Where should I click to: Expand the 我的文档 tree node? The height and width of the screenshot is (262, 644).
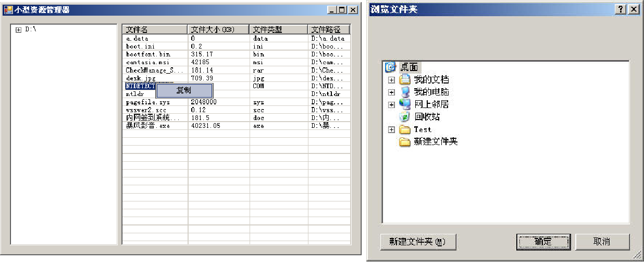click(391, 80)
